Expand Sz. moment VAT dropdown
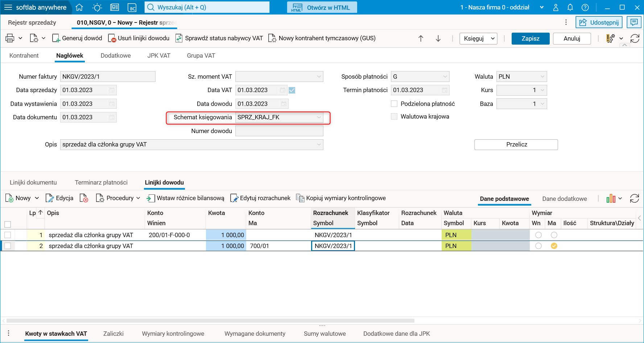 (x=319, y=77)
